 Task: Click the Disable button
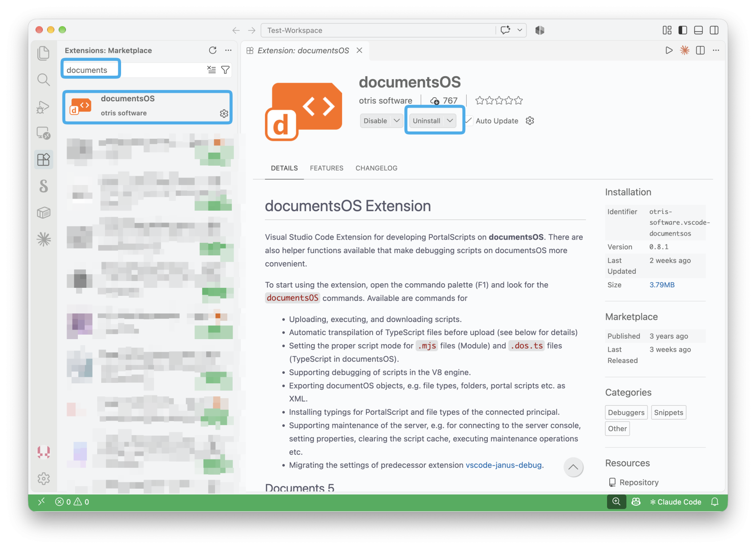(375, 121)
